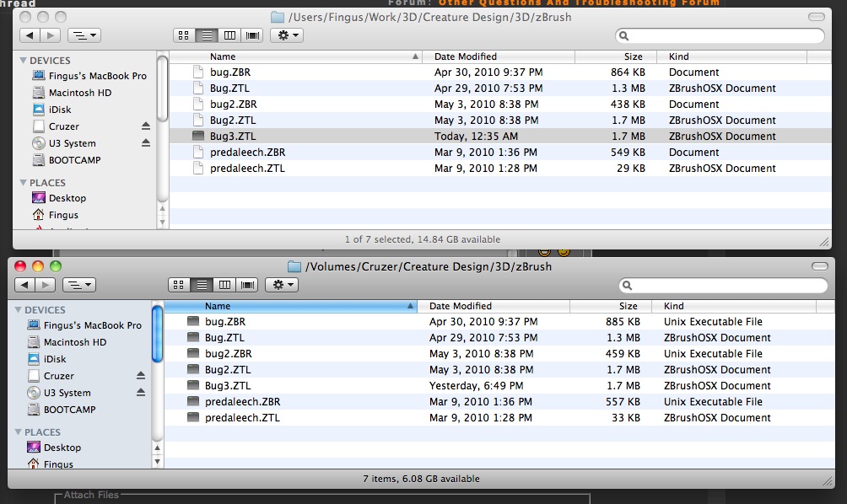Sort by Date Modified in upper window
847x504 pixels.
pos(498,56)
